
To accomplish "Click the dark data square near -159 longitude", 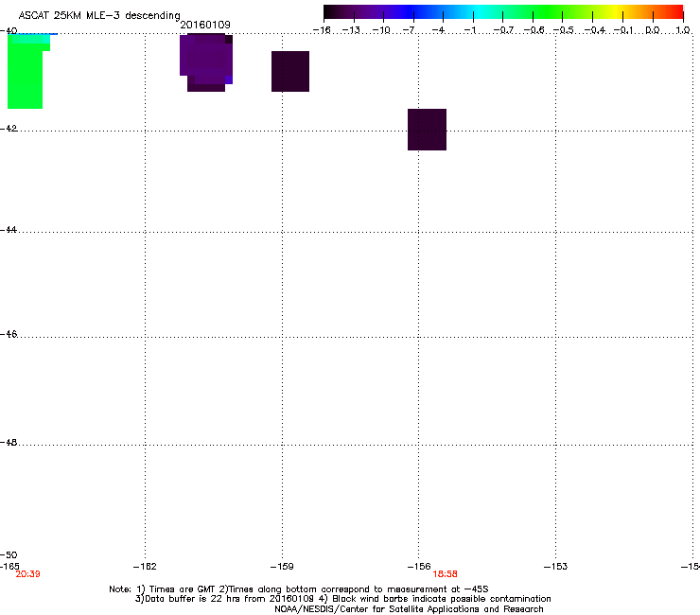I will point(290,72).
